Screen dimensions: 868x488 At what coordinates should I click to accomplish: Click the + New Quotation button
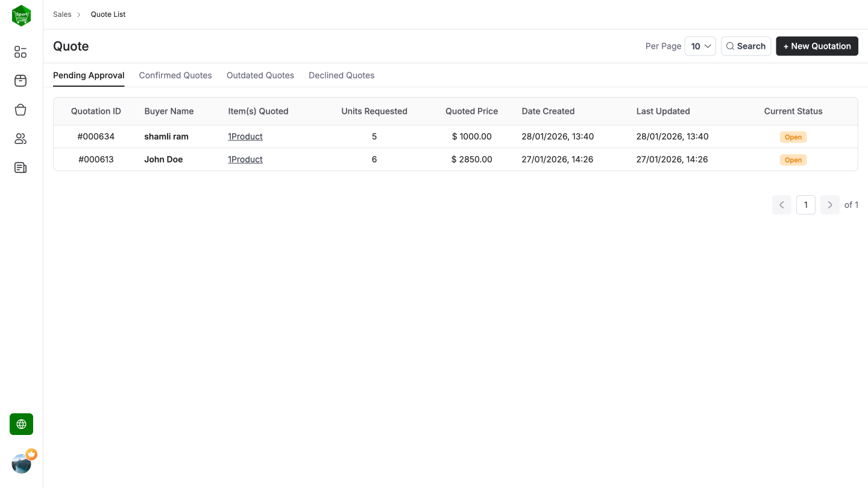click(x=817, y=46)
